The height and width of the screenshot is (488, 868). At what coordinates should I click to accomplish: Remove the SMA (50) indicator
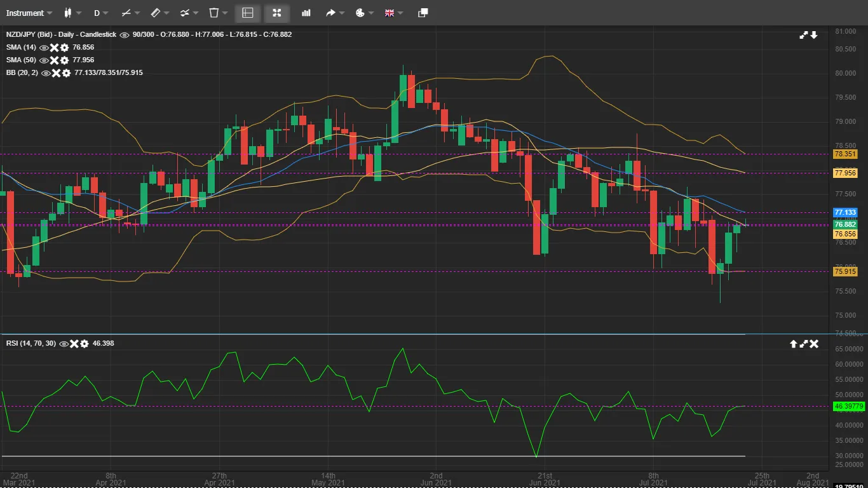click(55, 60)
